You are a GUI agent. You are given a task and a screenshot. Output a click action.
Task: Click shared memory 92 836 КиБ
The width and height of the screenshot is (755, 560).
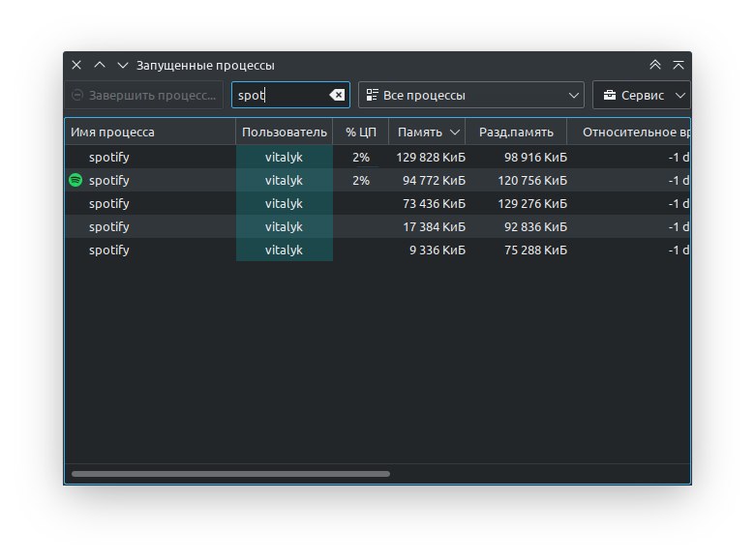(x=535, y=226)
